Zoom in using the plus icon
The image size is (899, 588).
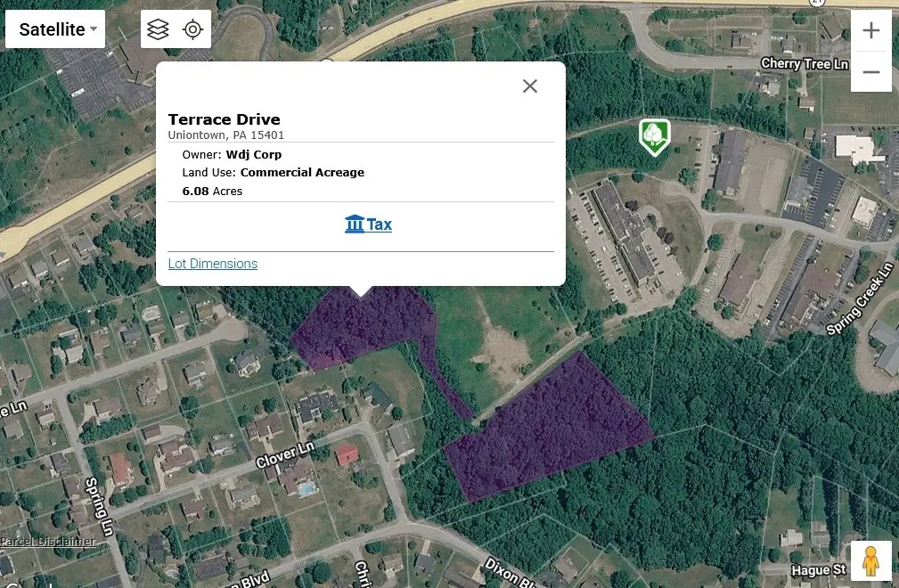pos(870,29)
